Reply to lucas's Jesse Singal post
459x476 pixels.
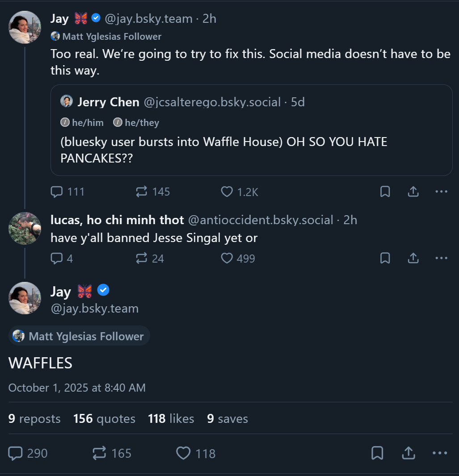click(x=57, y=259)
